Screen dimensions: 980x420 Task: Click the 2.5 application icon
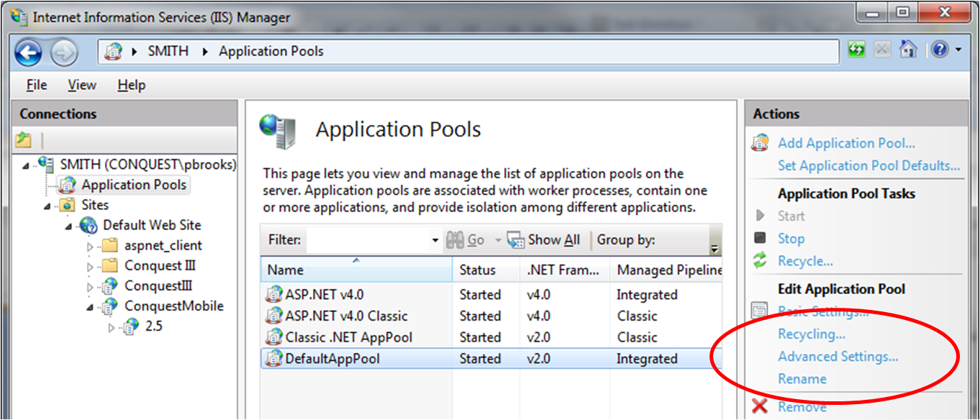(x=131, y=327)
